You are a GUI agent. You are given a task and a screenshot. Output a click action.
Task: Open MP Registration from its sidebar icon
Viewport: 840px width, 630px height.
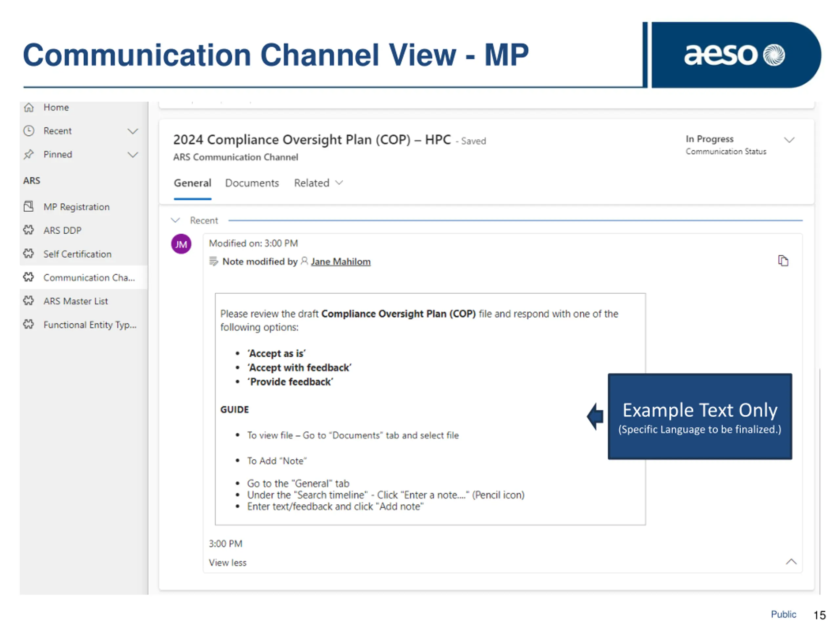pyautogui.click(x=29, y=207)
